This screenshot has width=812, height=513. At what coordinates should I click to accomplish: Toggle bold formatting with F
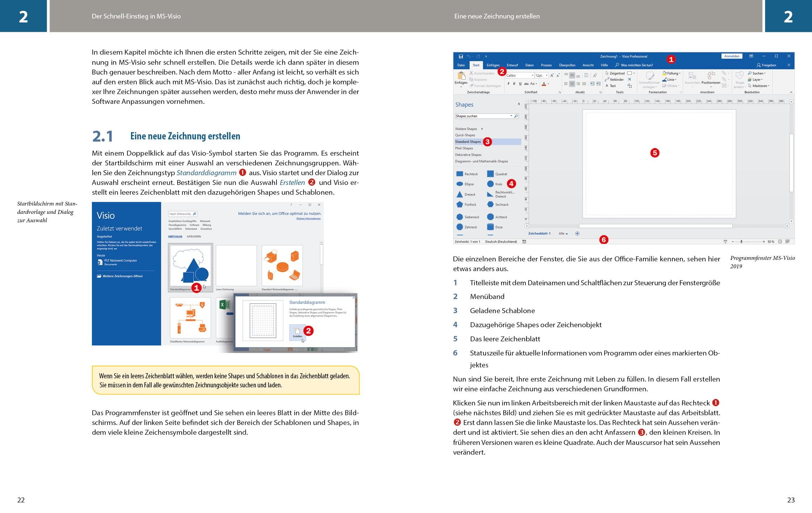[508, 84]
